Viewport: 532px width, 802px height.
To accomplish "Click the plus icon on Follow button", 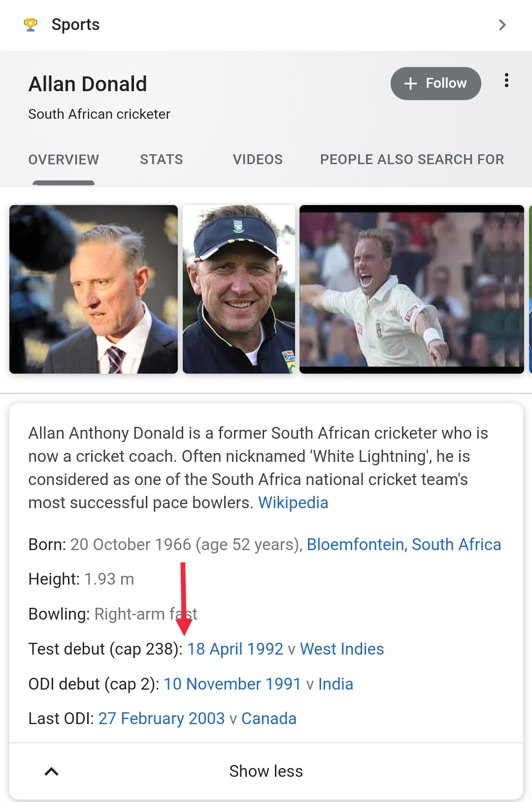I will click(x=410, y=83).
